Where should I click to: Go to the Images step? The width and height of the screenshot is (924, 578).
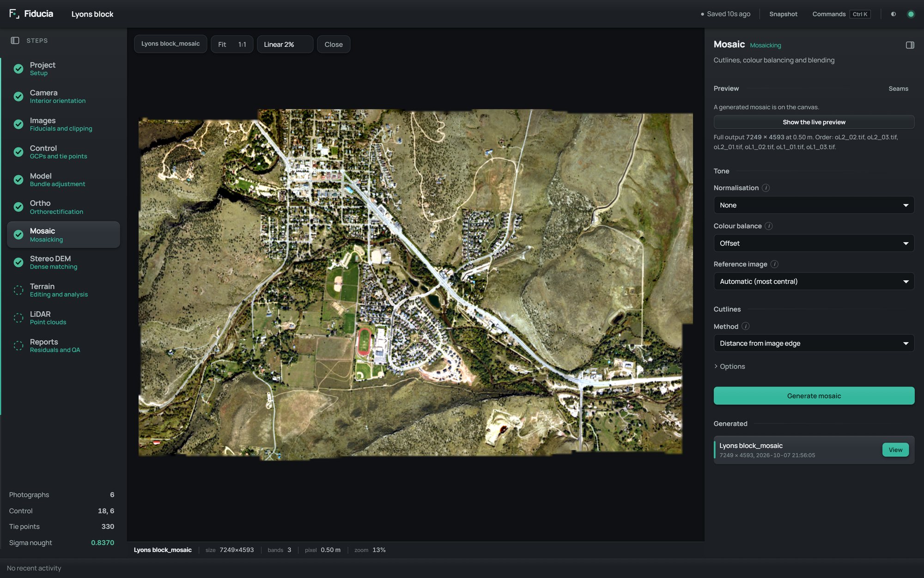coord(63,124)
